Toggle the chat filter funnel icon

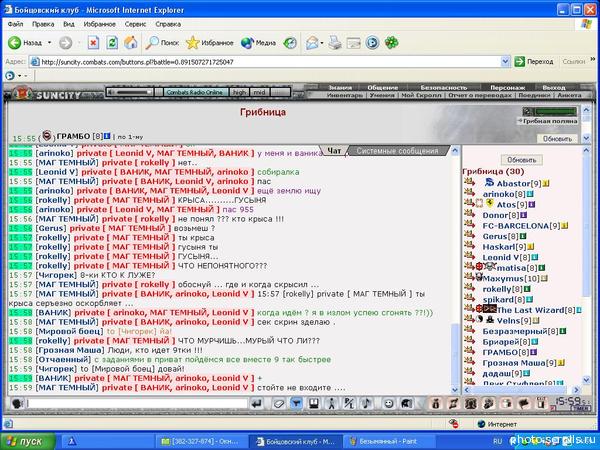coord(296,403)
